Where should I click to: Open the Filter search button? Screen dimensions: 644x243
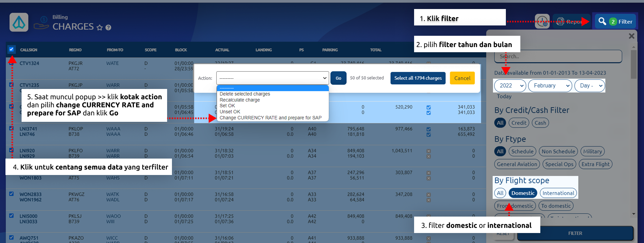[615, 22]
